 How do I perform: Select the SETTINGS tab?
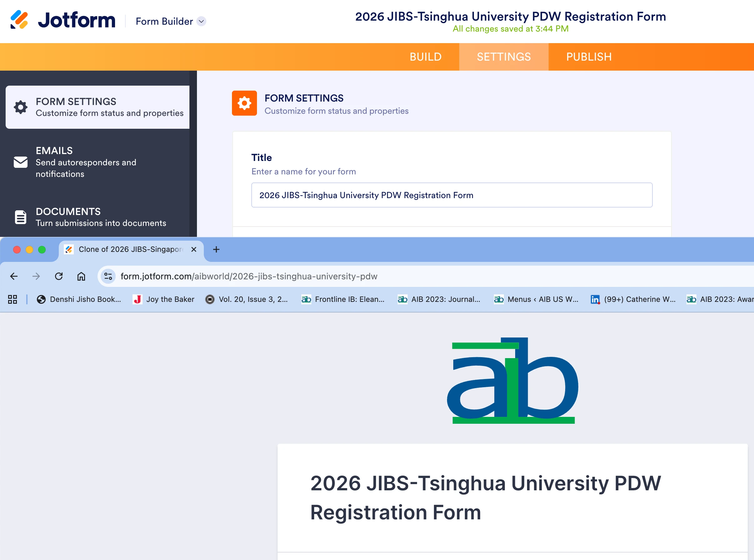point(504,57)
